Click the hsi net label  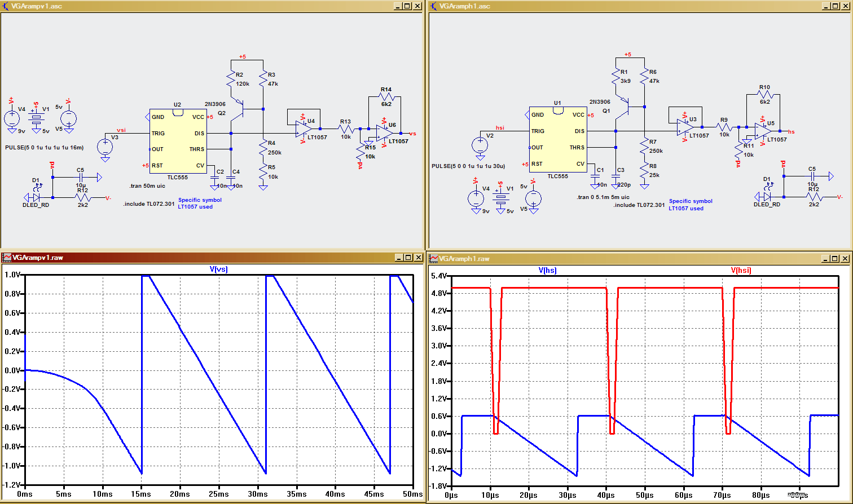[x=500, y=128]
